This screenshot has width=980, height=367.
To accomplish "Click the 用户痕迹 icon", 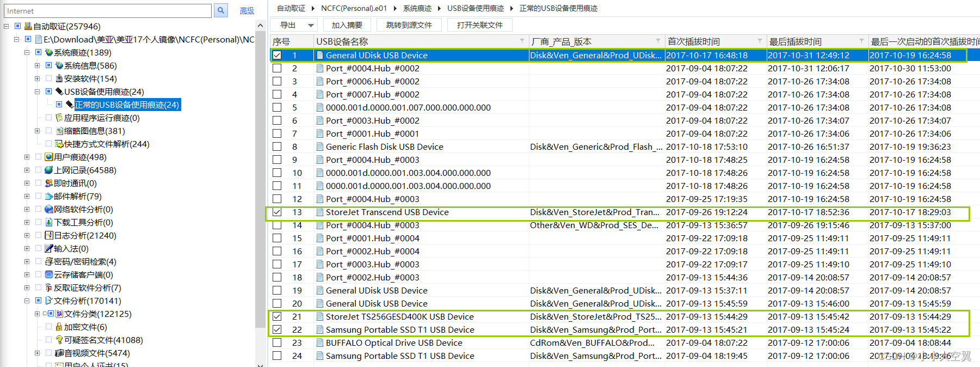I will point(49,157).
